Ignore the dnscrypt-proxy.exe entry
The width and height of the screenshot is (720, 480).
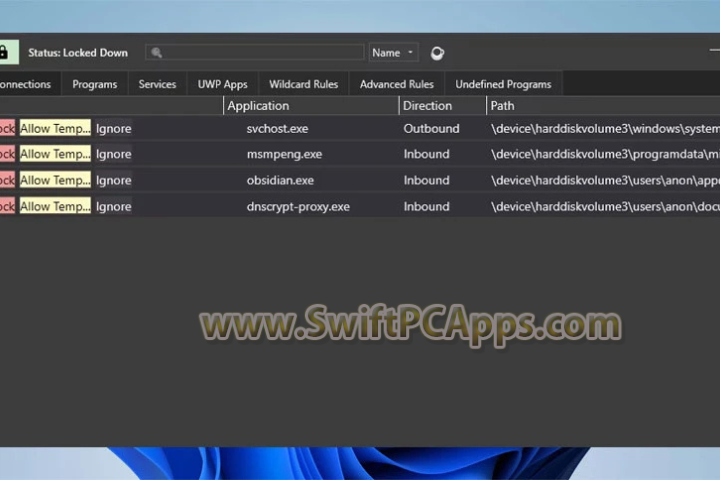(x=113, y=206)
